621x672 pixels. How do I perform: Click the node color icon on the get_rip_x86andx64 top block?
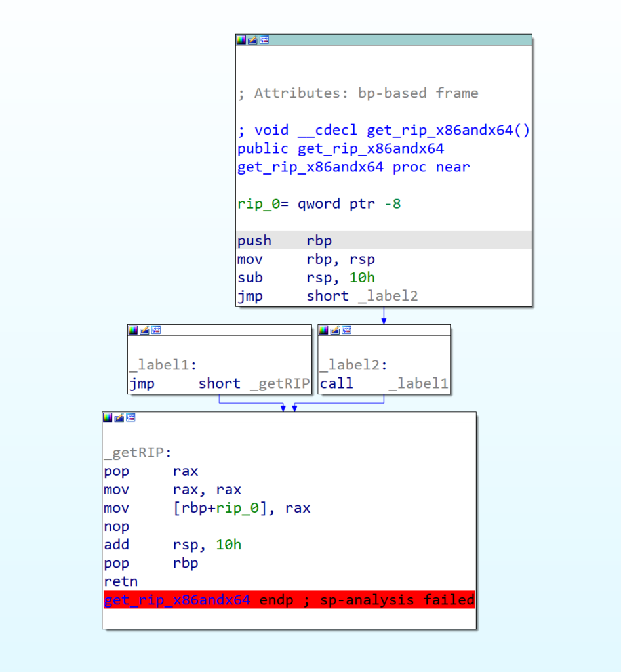pos(241,40)
